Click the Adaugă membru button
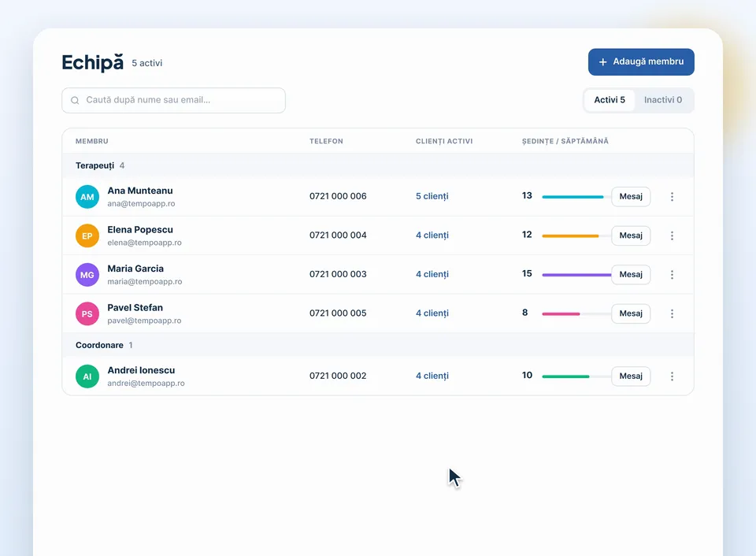This screenshot has width=756, height=556. point(641,61)
